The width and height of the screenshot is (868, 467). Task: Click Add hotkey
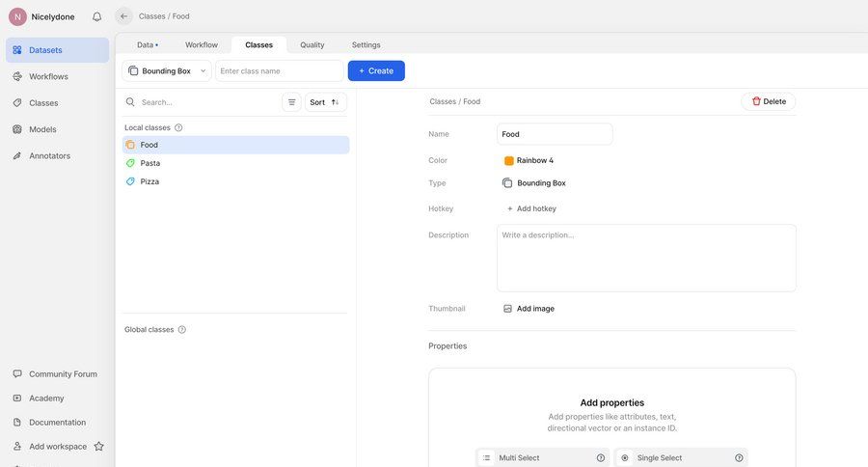532,208
